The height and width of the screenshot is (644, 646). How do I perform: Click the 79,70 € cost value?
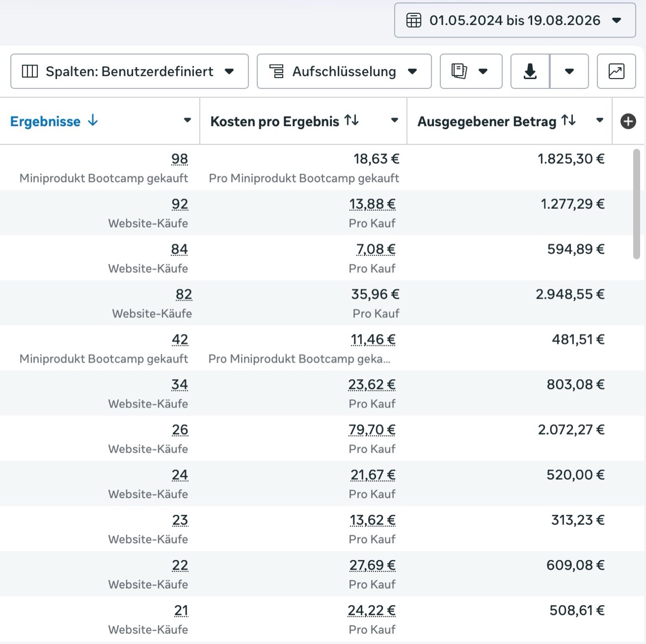[x=372, y=430]
